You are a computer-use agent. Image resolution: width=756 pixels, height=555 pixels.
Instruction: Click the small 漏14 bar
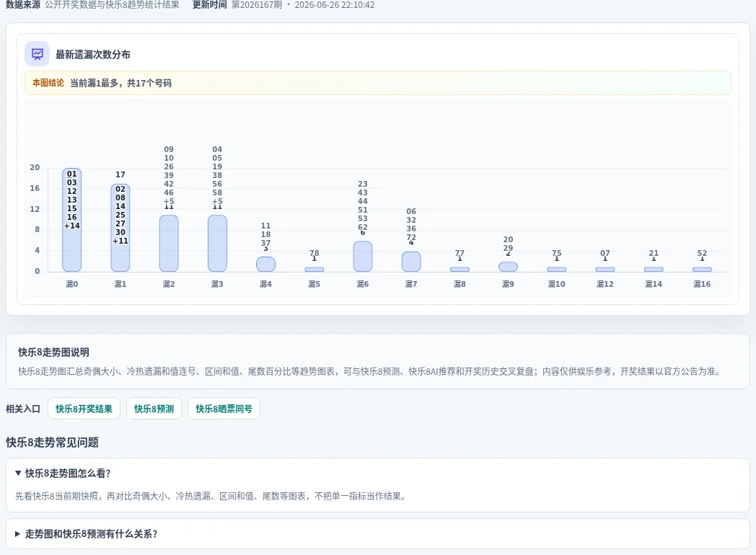coord(654,270)
